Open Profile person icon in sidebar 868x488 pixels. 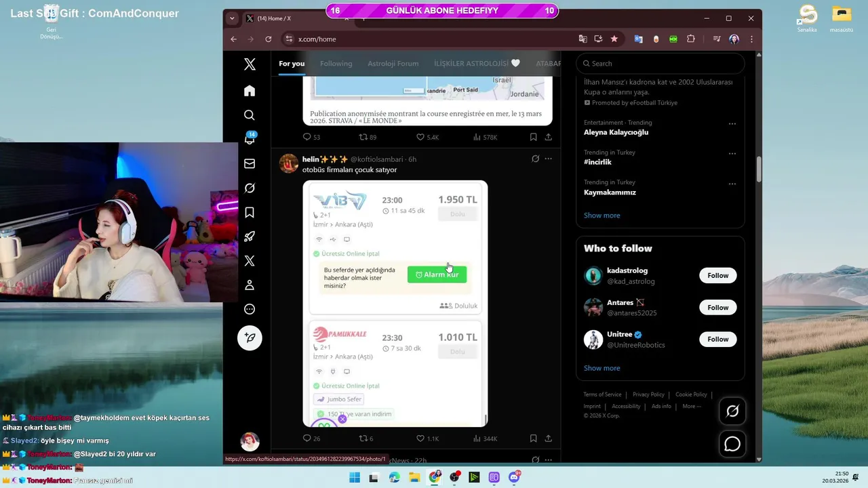(x=250, y=285)
